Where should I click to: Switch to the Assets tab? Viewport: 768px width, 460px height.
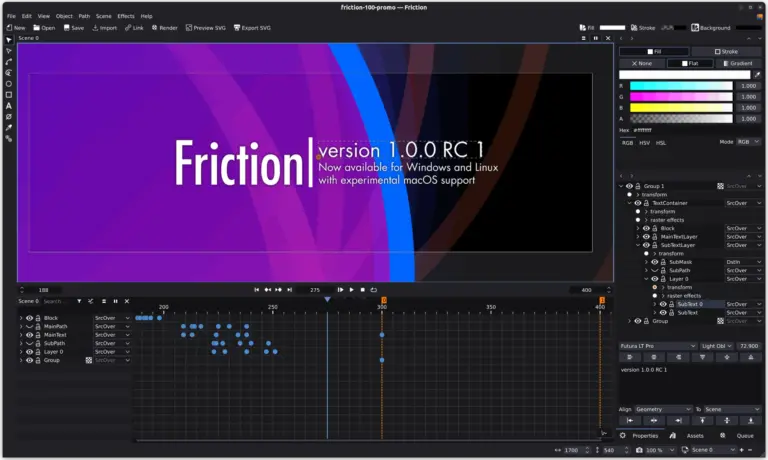click(694, 436)
